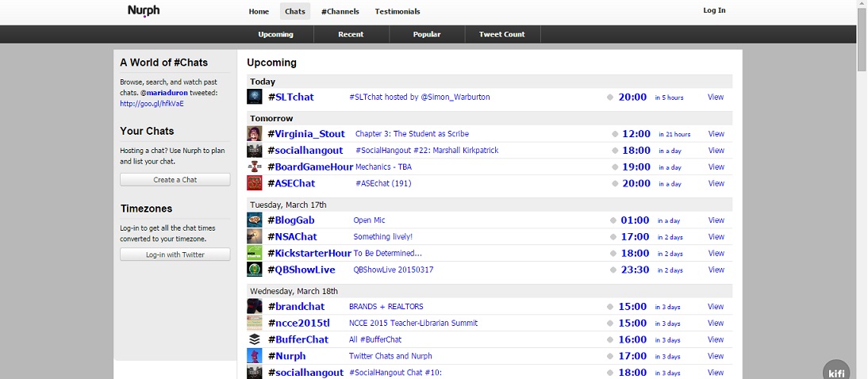868x379 pixels.
Task: Click the #NSAChat avatar icon
Action: coord(254,236)
